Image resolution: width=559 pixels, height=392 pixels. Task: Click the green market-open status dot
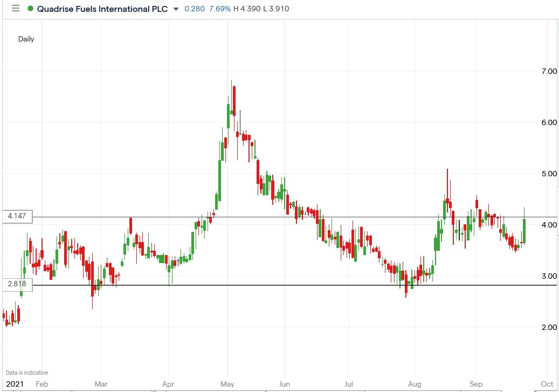[x=31, y=9]
